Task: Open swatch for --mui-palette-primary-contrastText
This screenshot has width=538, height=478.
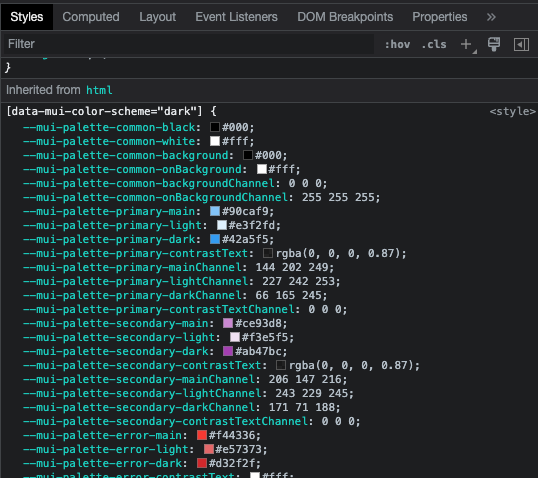Action: (268, 253)
